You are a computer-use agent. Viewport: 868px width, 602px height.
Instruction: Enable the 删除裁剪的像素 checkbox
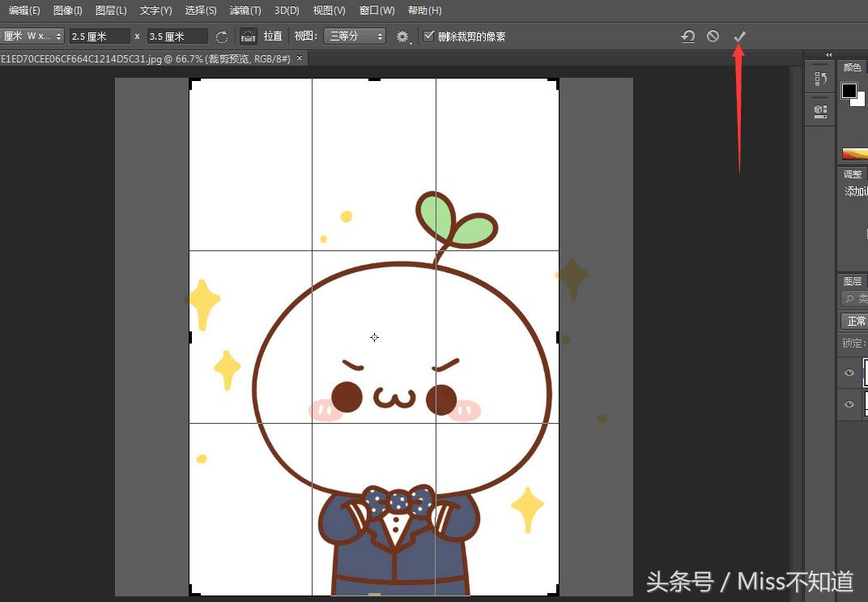pos(428,36)
